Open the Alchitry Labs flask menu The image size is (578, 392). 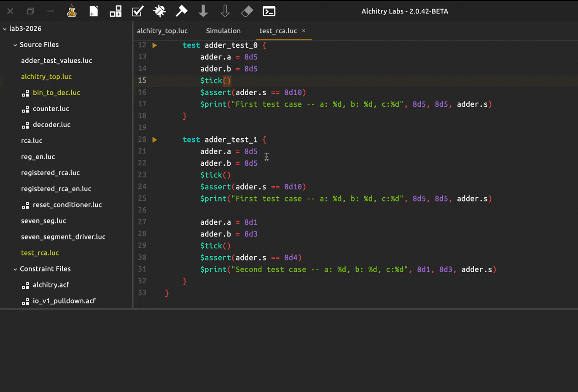pyautogui.click(x=72, y=11)
